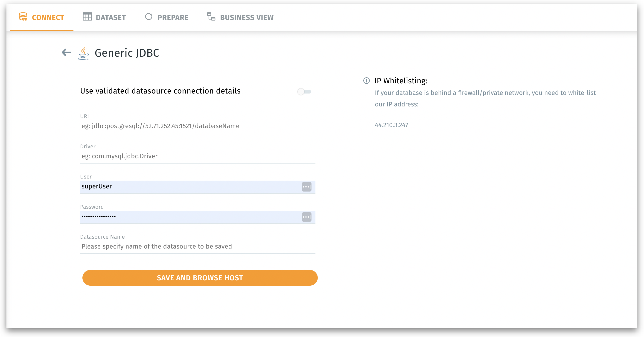Focus the Password input field

click(x=190, y=217)
